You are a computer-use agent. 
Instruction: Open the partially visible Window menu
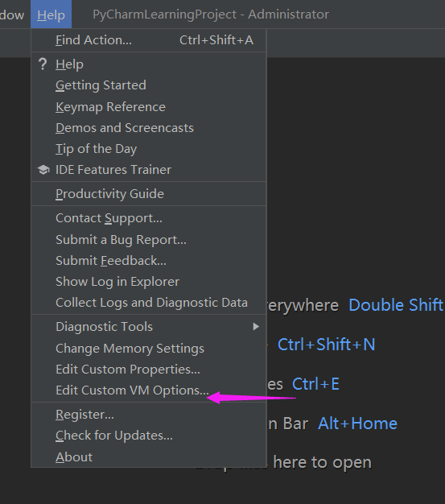click(11, 14)
